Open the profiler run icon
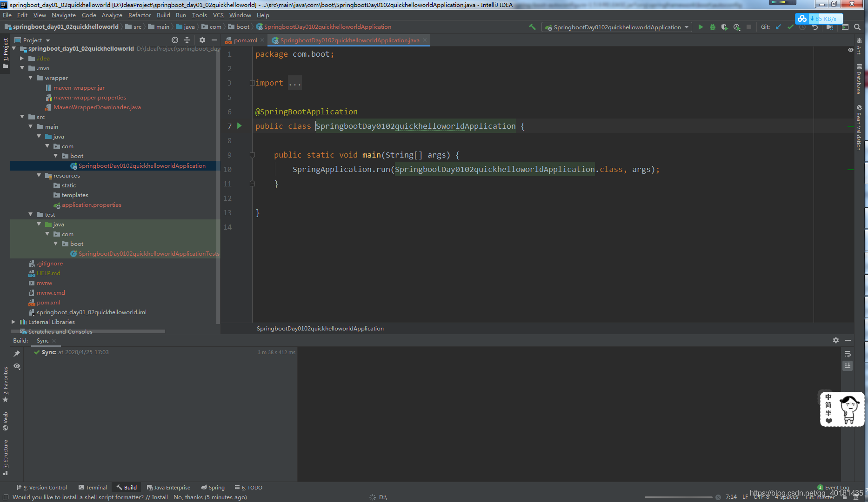The height and width of the screenshot is (502, 868). tap(737, 27)
